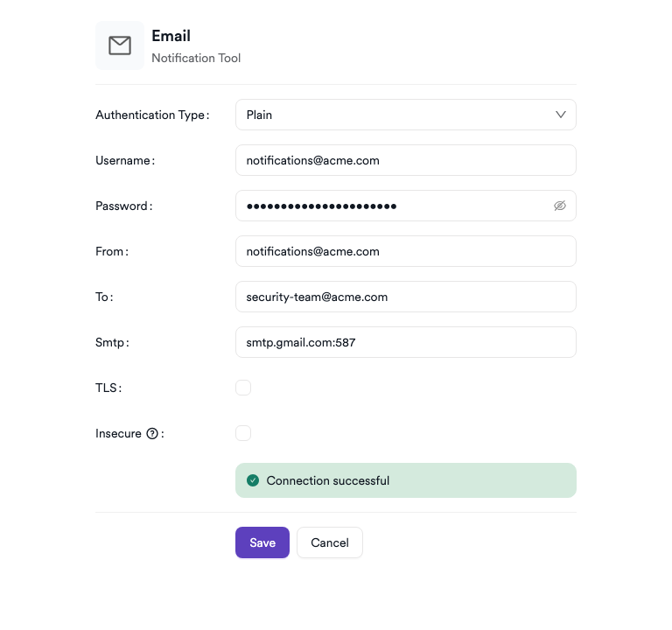Image resolution: width=672 pixels, height=630 pixels.
Task: Click the Cancel button
Action: pos(330,542)
